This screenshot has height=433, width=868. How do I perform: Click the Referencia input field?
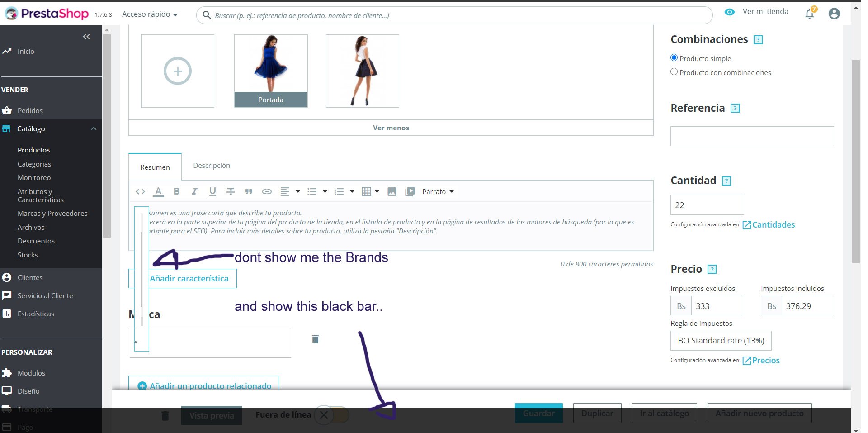coord(752,136)
